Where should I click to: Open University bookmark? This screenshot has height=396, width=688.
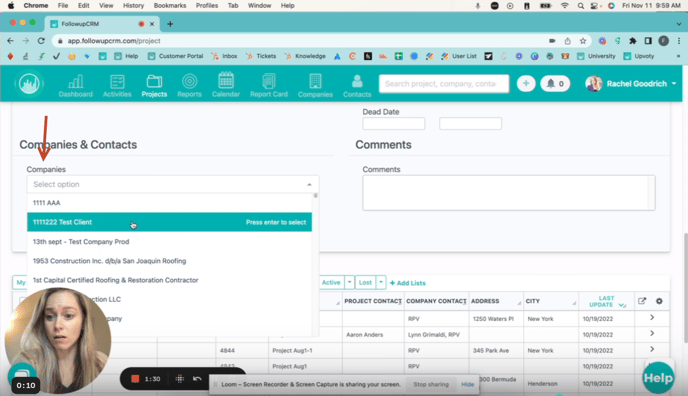pyautogui.click(x=596, y=56)
